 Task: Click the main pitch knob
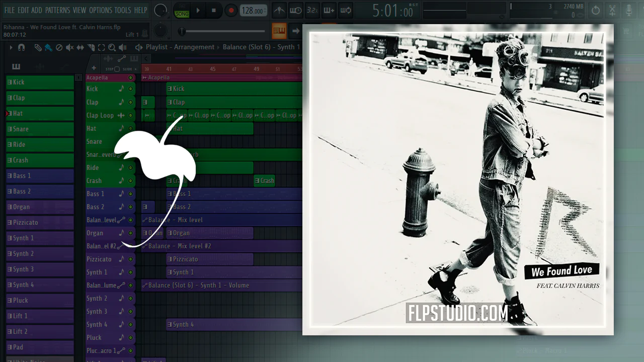pyautogui.click(x=160, y=31)
